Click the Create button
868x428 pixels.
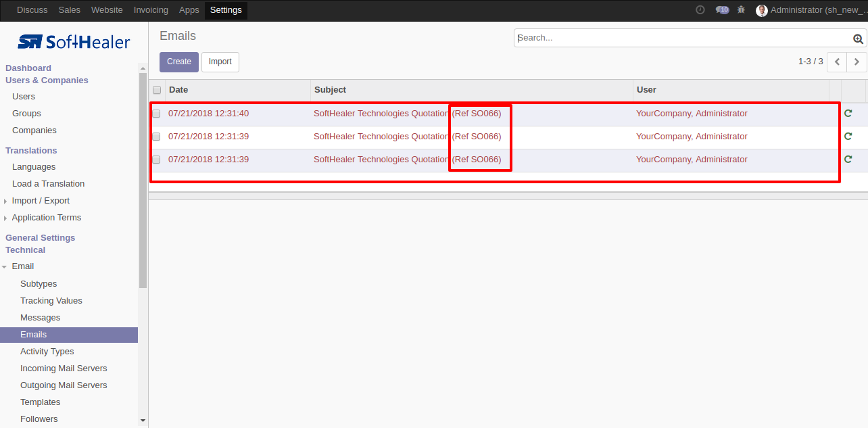pos(179,62)
